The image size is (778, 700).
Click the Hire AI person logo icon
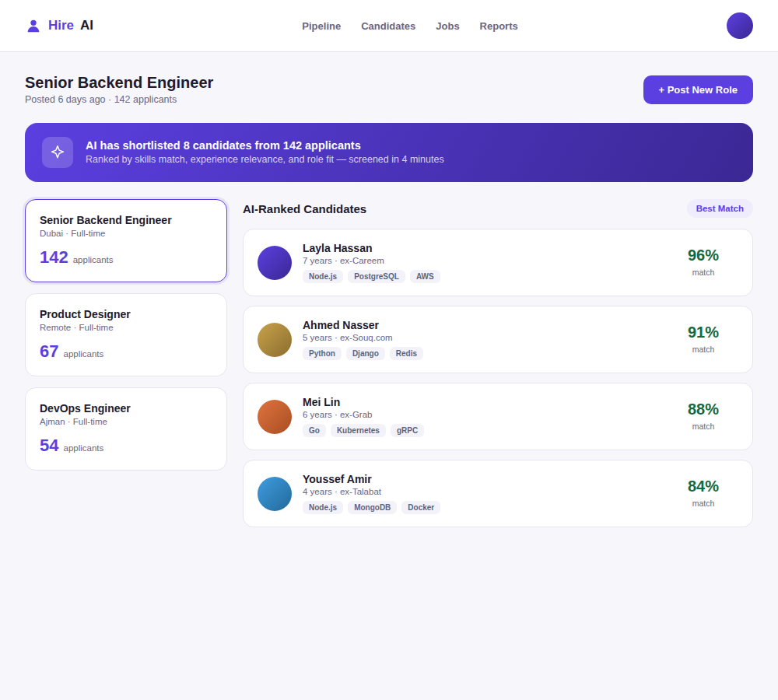click(x=33, y=26)
